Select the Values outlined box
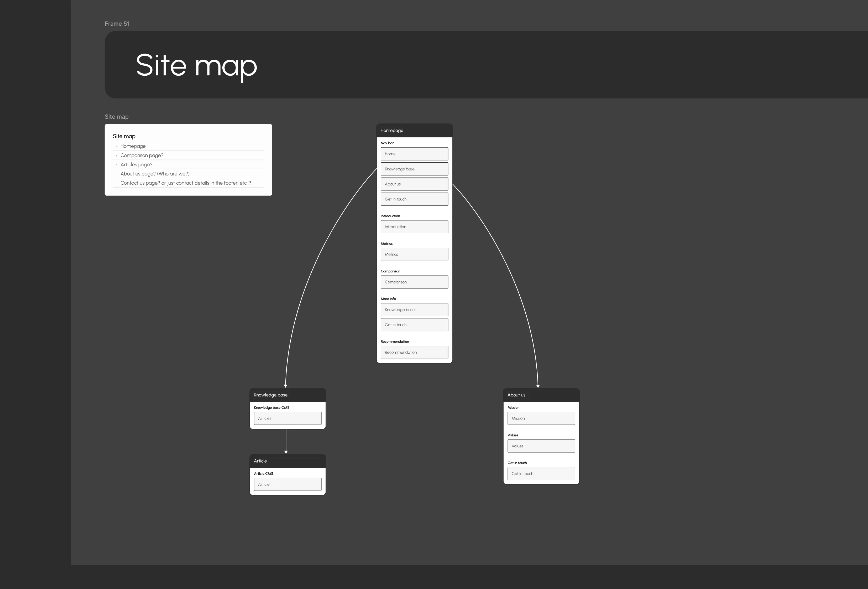The height and width of the screenshot is (589, 868). pyautogui.click(x=541, y=446)
